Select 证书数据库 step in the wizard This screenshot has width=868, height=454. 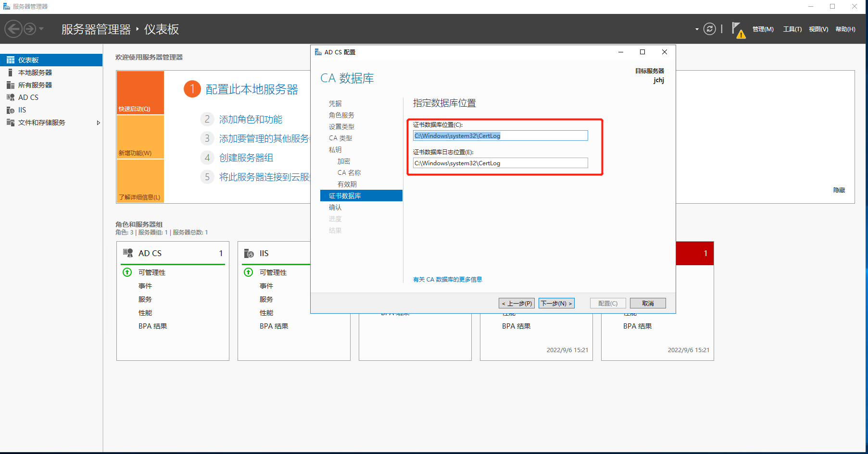pyautogui.click(x=361, y=196)
